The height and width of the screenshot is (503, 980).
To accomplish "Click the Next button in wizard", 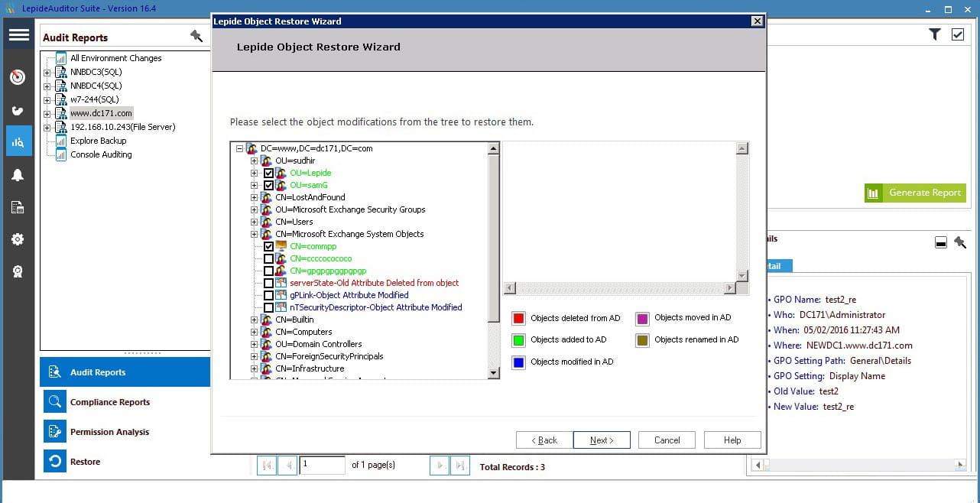I will pos(600,440).
